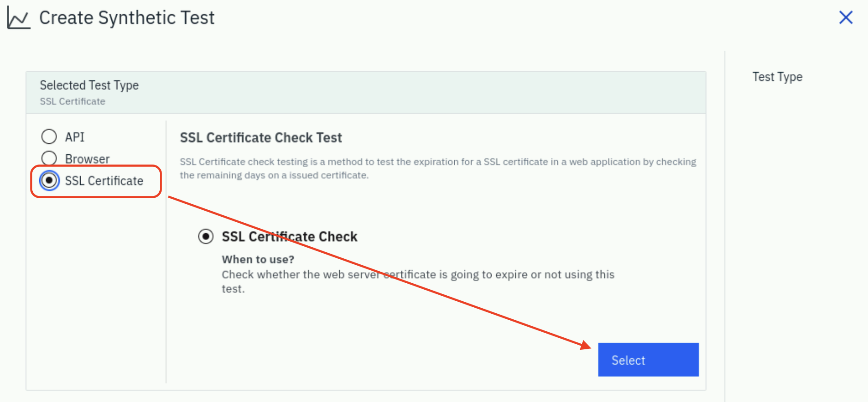Click the SSL Certificate Check Test heading

pyautogui.click(x=261, y=138)
